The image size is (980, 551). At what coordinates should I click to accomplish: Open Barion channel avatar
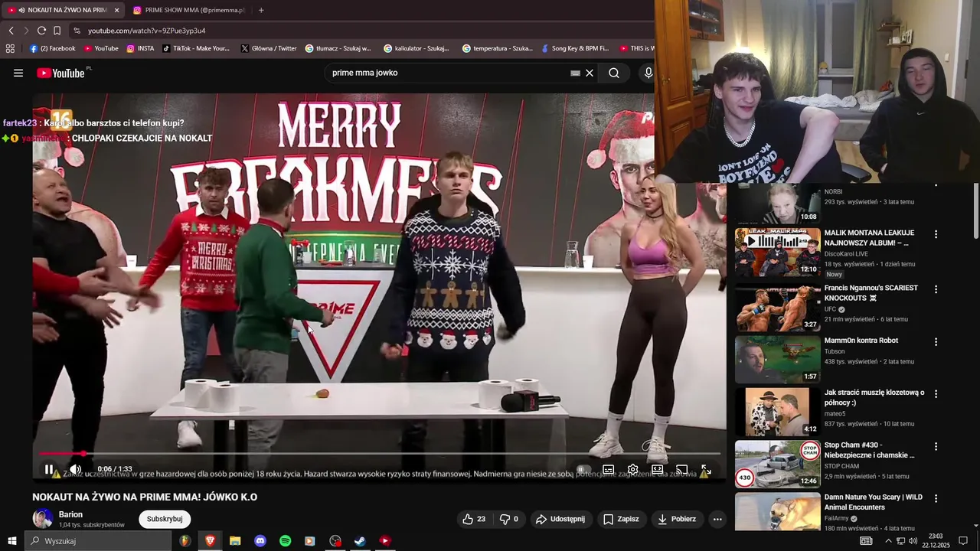tap(42, 518)
